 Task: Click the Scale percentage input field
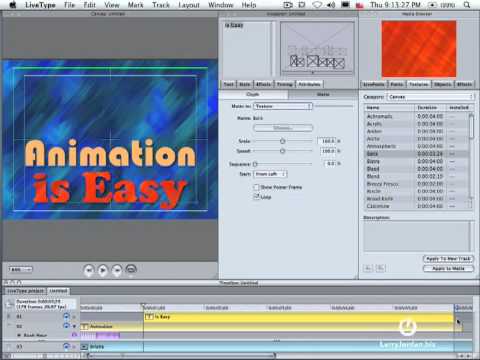point(327,141)
